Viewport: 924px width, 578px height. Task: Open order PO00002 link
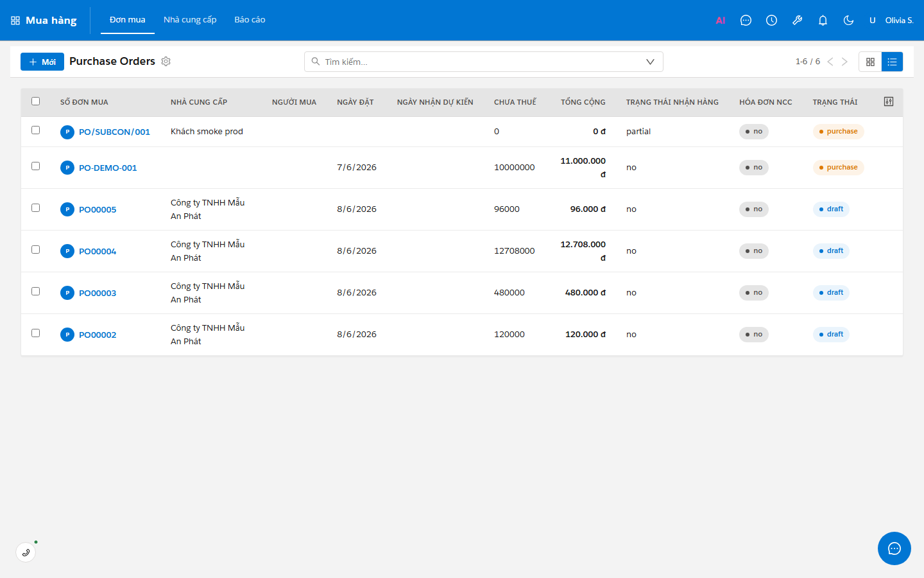[x=98, y=335]
